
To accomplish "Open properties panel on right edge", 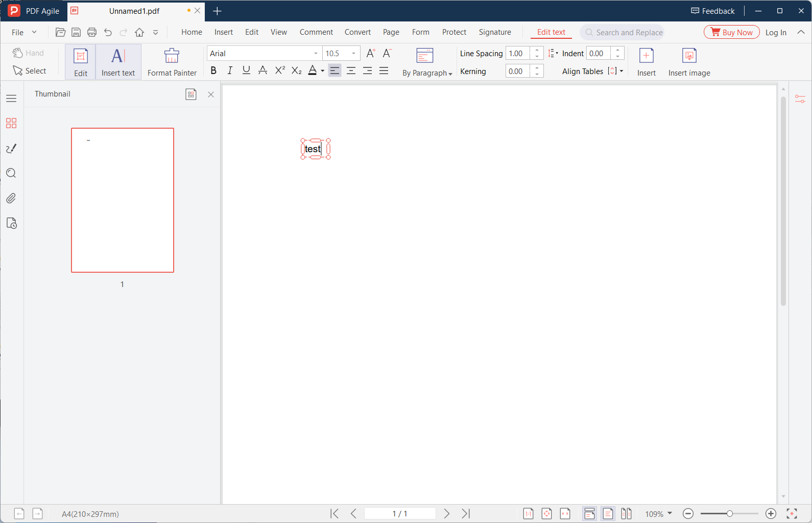I will [x=800, y=99].
